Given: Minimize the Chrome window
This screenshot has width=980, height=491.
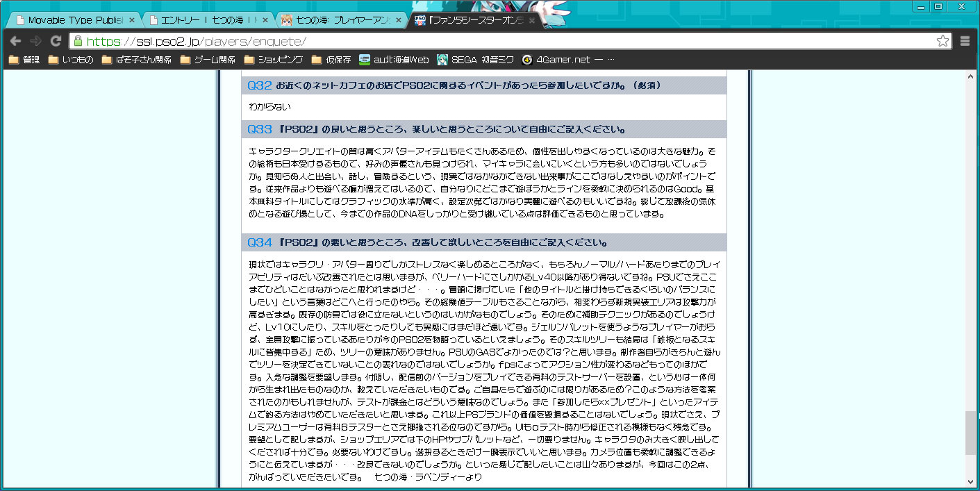Looking at the screenshot, I should point(922,6).
